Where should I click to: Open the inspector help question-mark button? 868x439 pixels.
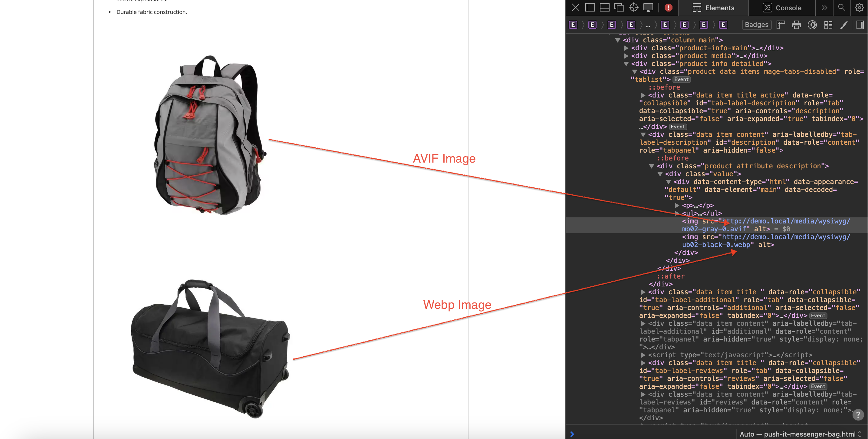click(858, 415)
